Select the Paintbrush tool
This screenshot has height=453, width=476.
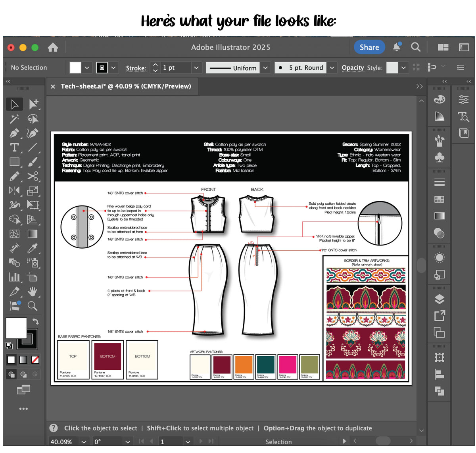click(33, 162)
